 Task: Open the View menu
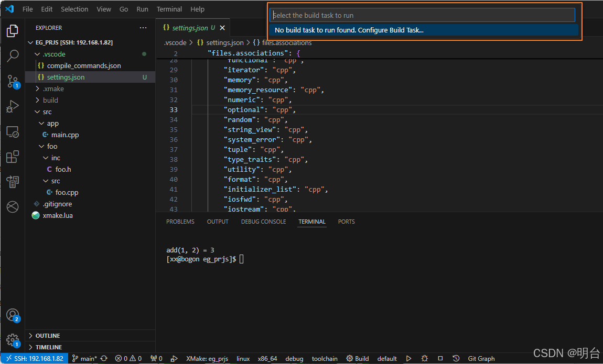click(x=104, y=9)
